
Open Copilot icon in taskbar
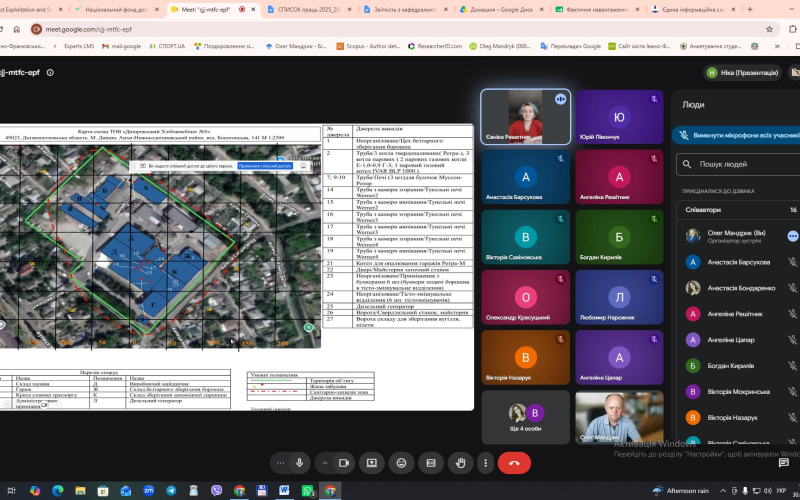coord(35,491)
